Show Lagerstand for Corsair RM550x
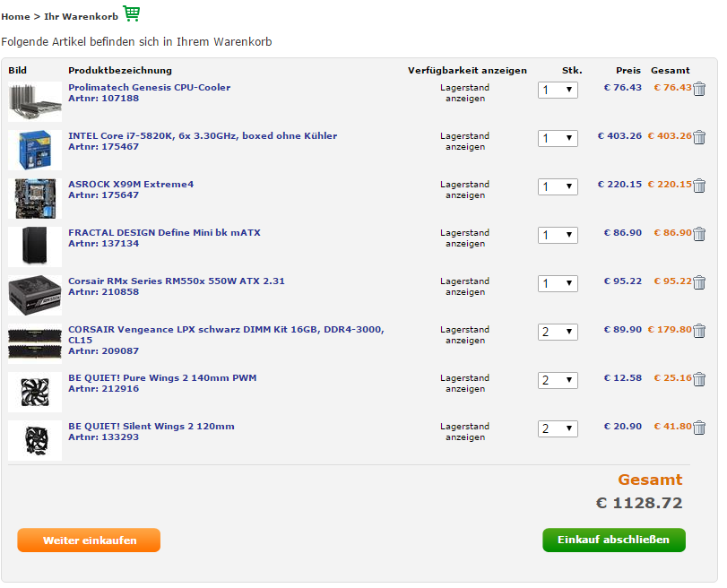 click(464, 287)
